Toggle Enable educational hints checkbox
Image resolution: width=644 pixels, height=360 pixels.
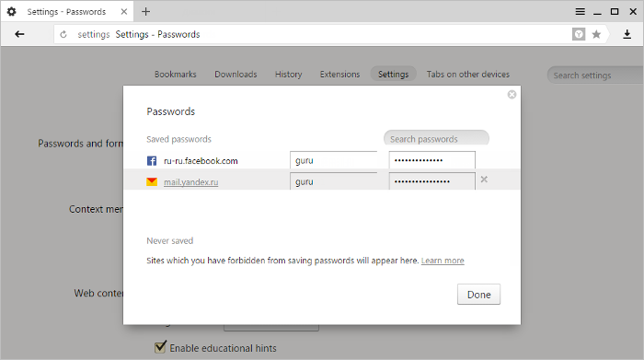pos(160,347)
